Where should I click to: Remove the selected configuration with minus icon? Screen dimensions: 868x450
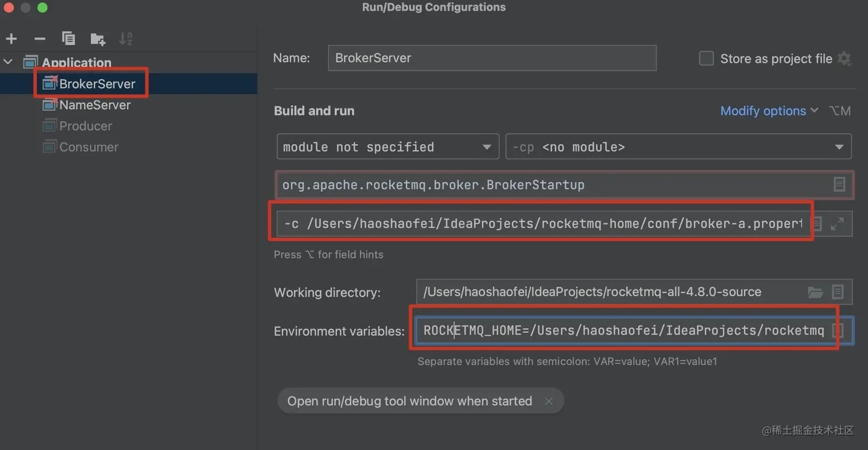tap(40, 39)
